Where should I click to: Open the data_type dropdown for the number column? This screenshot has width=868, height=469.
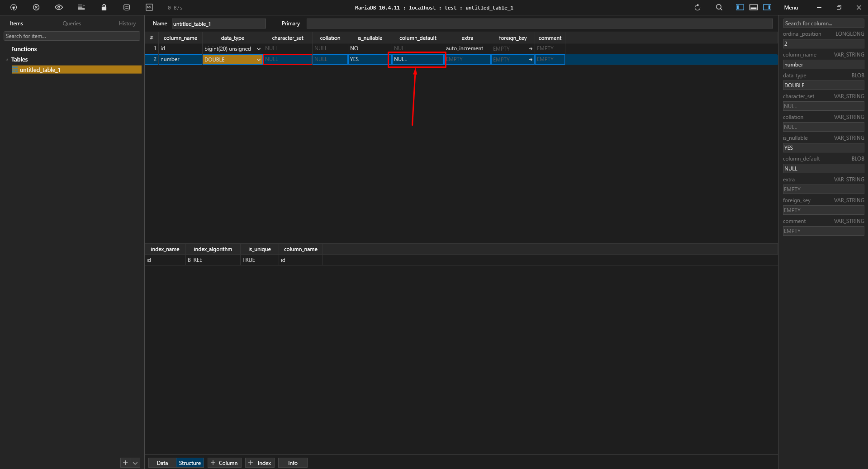[258, 59]
